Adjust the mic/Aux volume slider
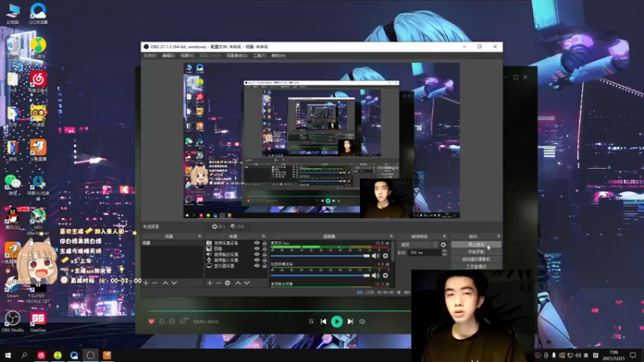This screenshot has width=644, height=362. pos(320,256)
